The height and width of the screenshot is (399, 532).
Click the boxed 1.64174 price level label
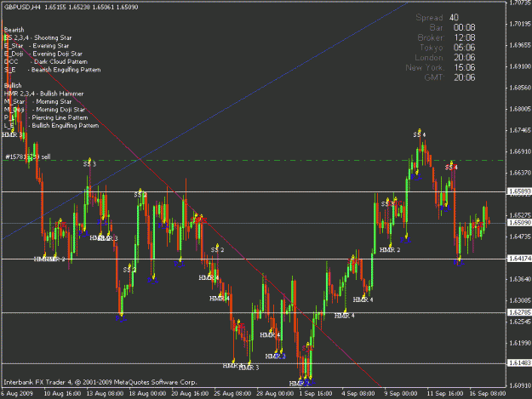519,259
